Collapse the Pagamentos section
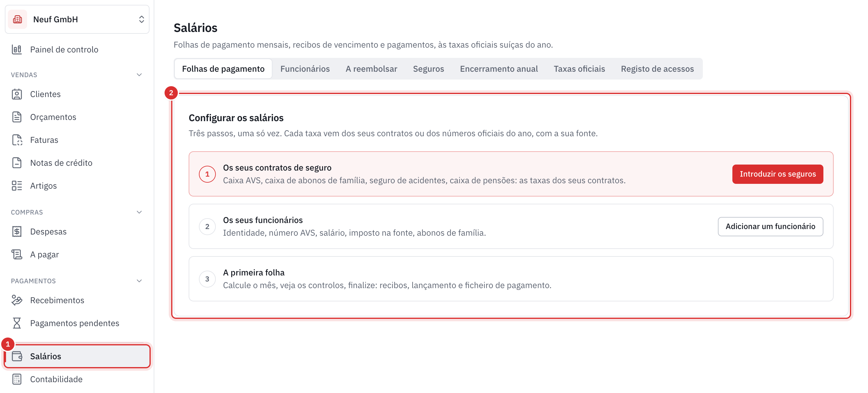868x393 pixels. click(x=139, y=281)
